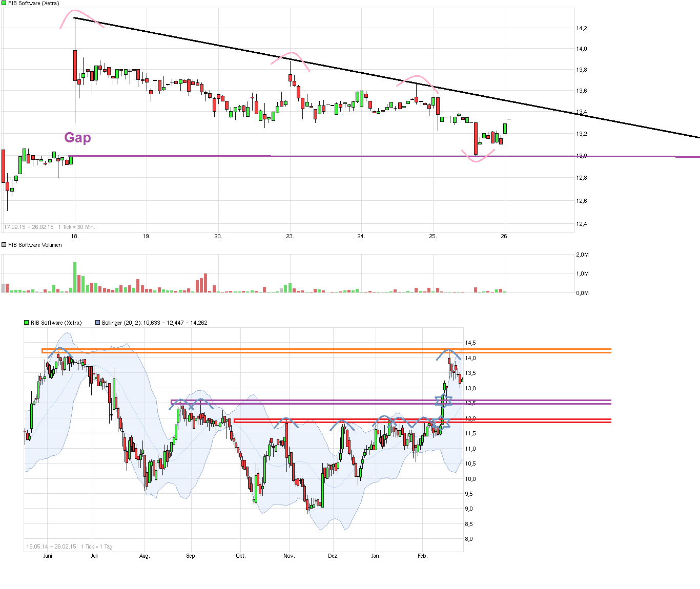Viewport: 700px width, 589px height.
Task: Click the blue Bollinger legend swatch
Action: coord(97,323)
